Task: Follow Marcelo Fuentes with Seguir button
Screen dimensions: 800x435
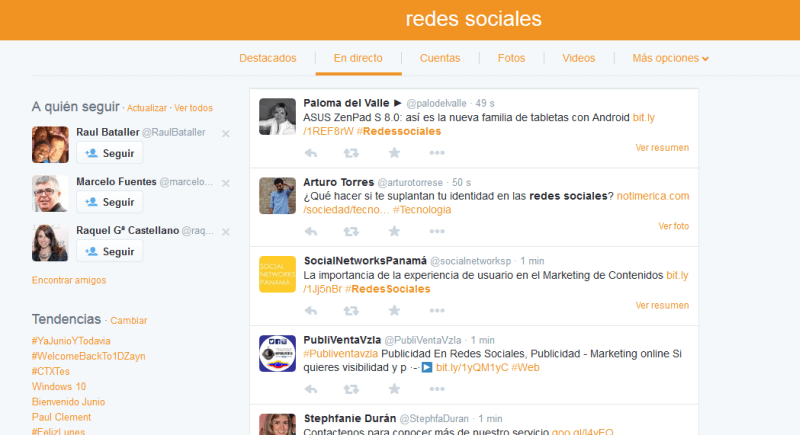Action: (x=109, y=202)
